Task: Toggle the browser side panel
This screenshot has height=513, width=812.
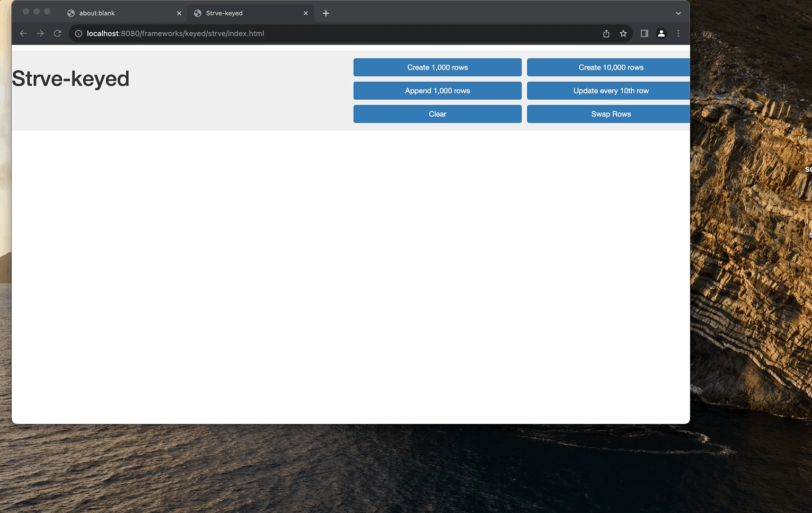Action: click(x=645, y=33)
